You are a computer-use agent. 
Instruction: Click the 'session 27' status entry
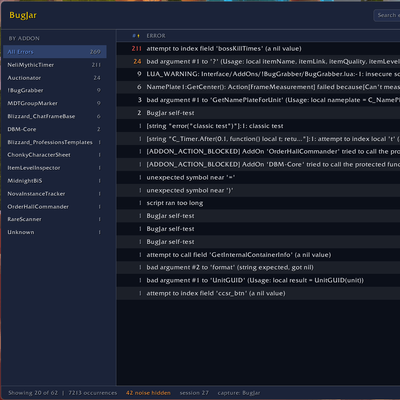[194, 393]
